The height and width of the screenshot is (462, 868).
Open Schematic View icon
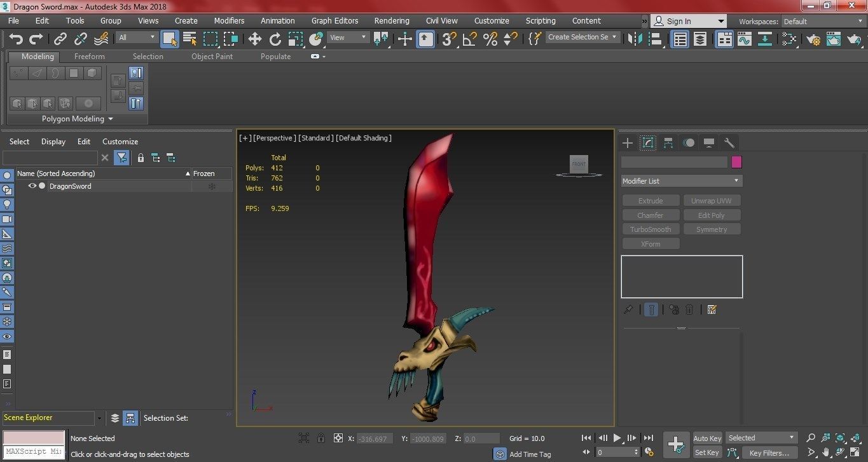(765, 39)
